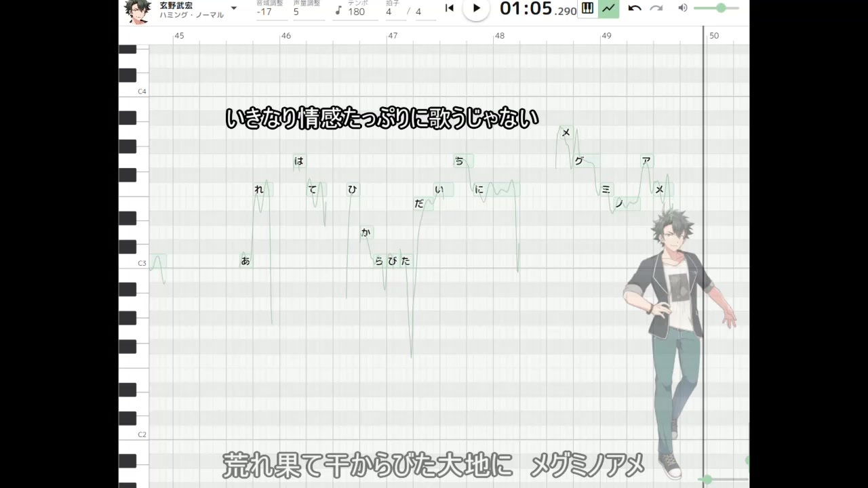The image size is (868, 488).
Task: Select the だ note
Action: click(x=423, y=204)
